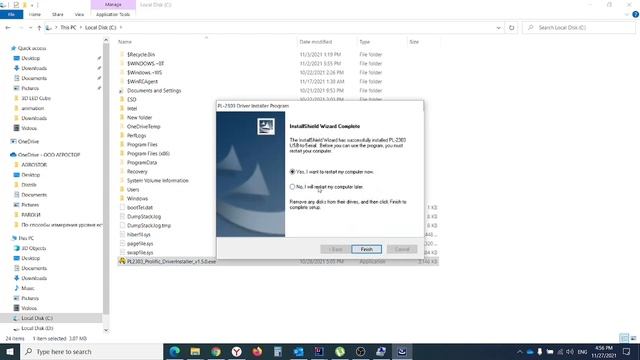Open Calculator from taskbar
Screen dimensions: 640x360
(x=278, y=351)
